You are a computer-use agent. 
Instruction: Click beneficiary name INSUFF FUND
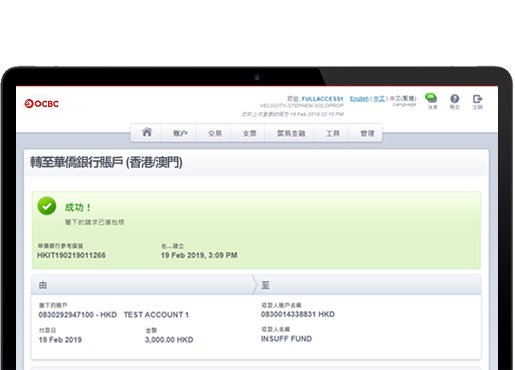(x=286, y=339)
